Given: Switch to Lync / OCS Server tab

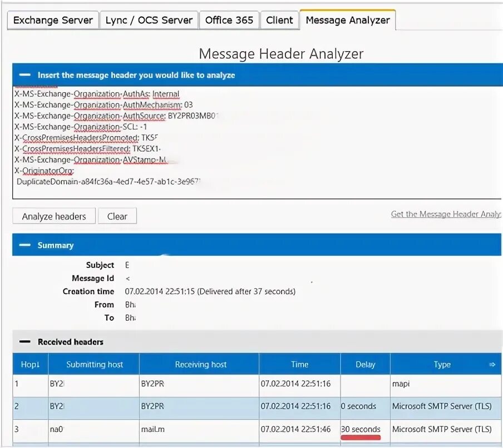Looking at the screenshot, I should click(x=149, y=20).
